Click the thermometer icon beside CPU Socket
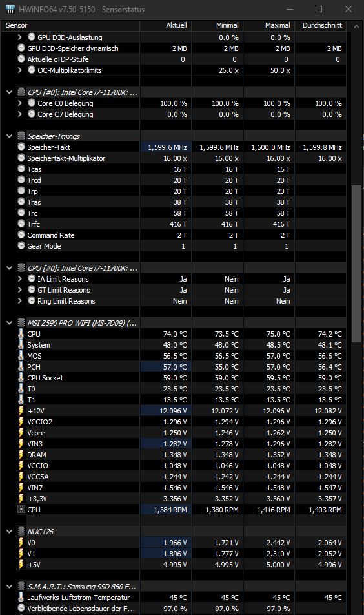Viewport: 364px width, 615px height. coord(21,378)
